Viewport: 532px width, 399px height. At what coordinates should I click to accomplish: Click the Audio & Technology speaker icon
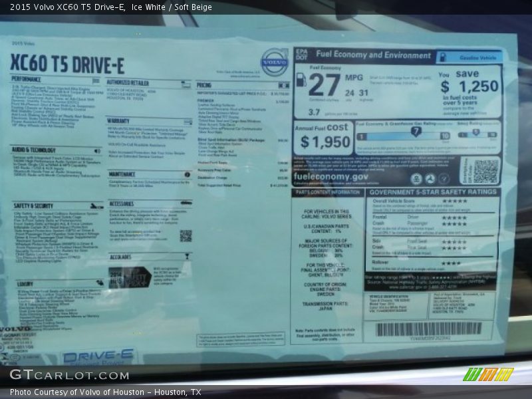pos(97,151)
